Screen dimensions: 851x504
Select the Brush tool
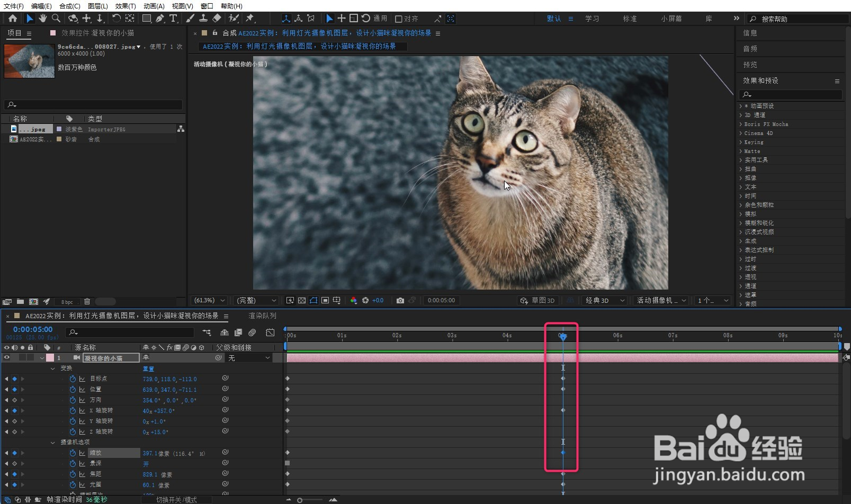tap(190, 19)
